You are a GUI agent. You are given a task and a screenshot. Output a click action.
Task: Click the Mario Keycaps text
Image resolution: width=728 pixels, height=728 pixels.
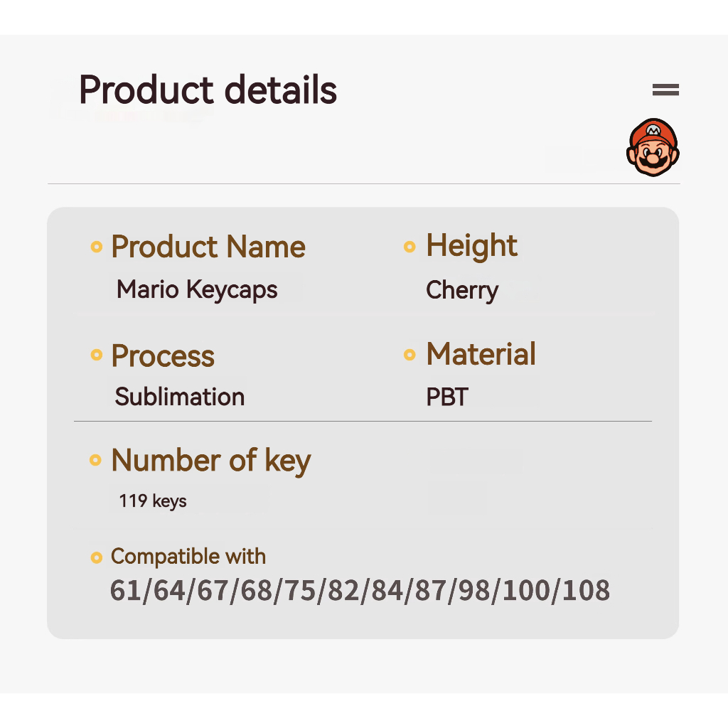[x=197, y=290]
